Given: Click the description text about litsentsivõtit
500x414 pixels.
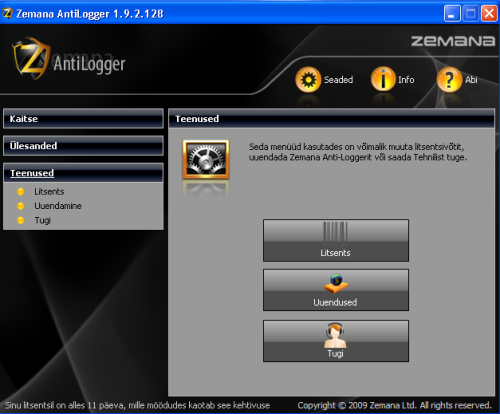Looking at the screenshot, I should (x=358, y=152).
